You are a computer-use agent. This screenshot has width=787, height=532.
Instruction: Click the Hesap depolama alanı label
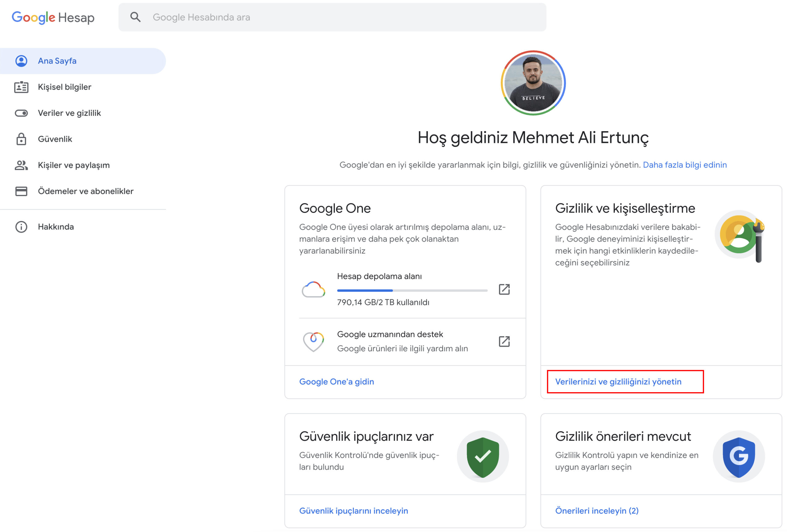pos(379,276)
